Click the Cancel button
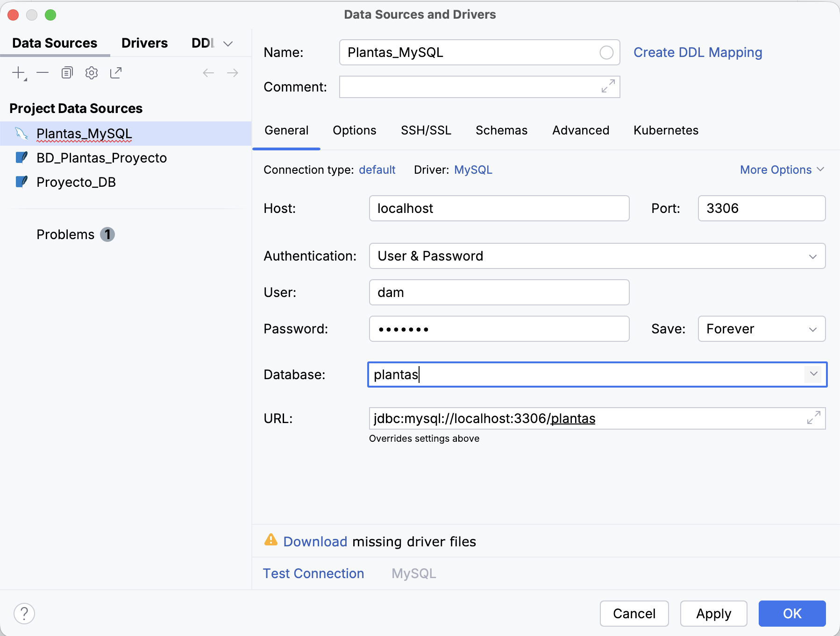 634,614
